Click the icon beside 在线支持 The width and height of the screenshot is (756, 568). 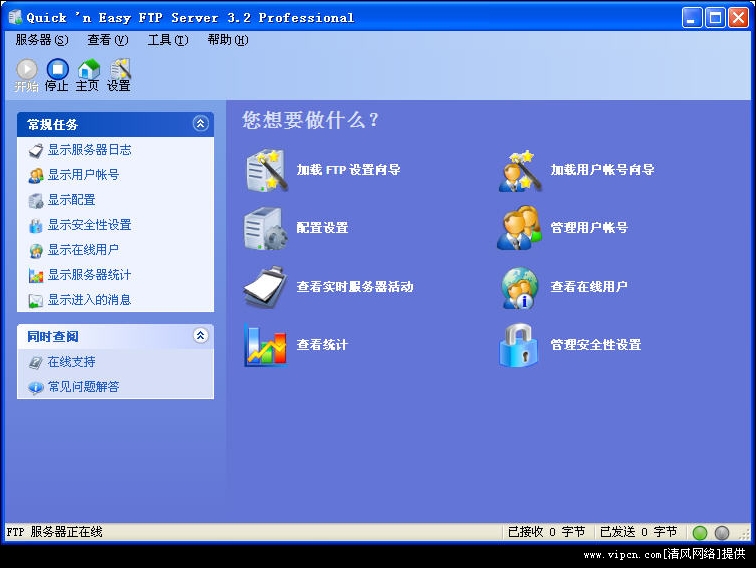click(36, 362)
